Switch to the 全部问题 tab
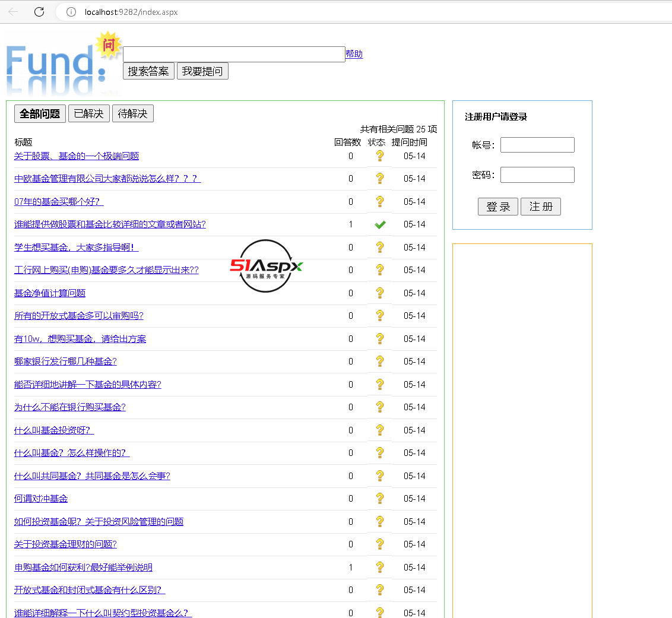Image resolution: width=672 pixels, height=618 pixels. click(x=40, y=113)
